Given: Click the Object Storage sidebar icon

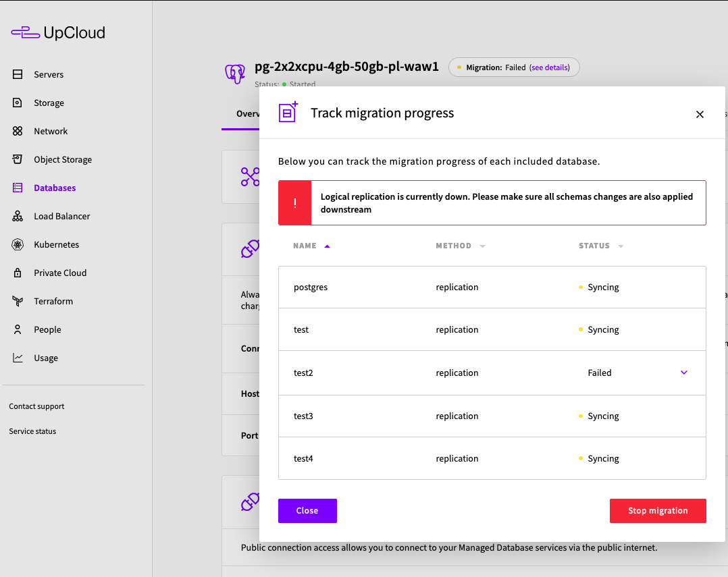Looking at the screenshot, I should 18,159.
